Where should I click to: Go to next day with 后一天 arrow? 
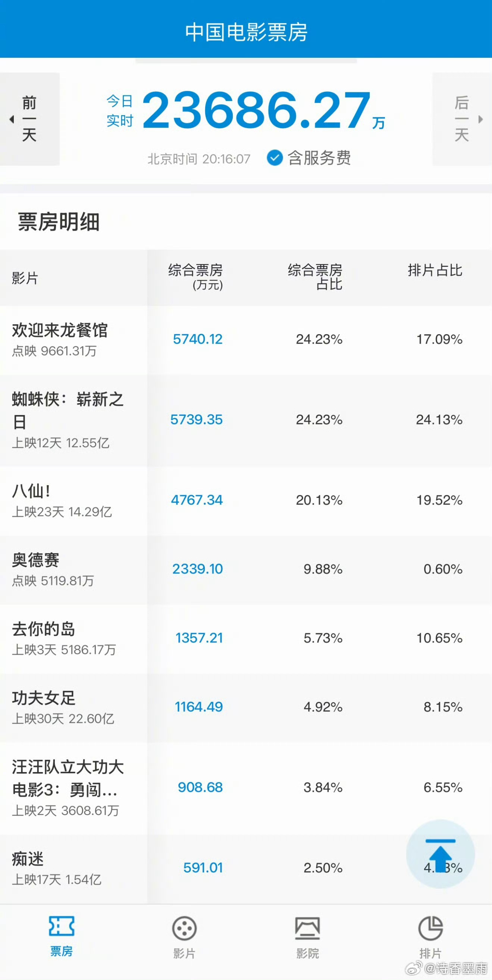coord(462,119)
